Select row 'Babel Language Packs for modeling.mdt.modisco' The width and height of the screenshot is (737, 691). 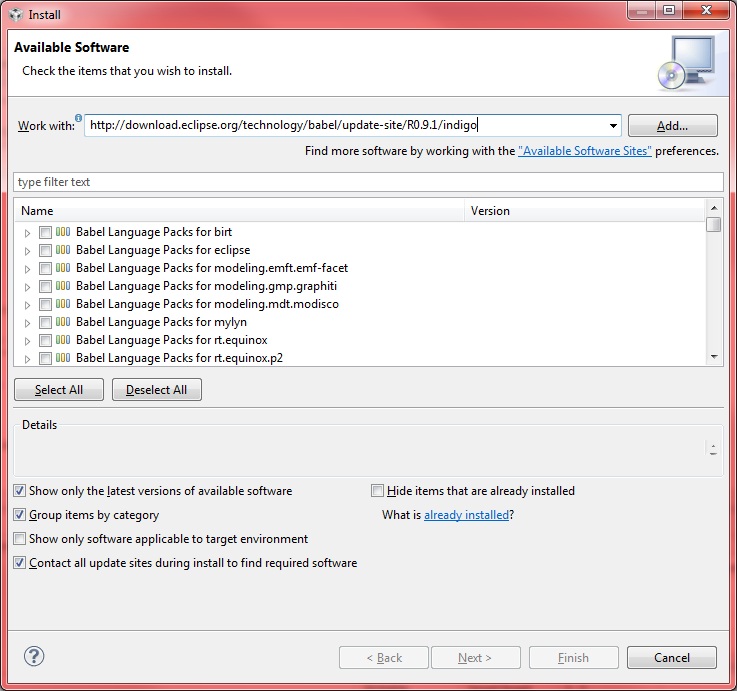point(207,304)
